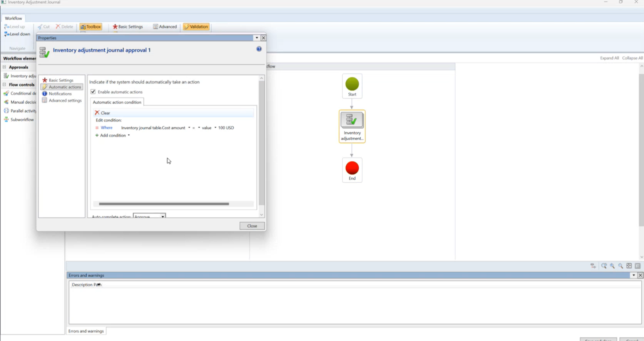Click the zoom out magnifier icon

click(x=621, y=266)
